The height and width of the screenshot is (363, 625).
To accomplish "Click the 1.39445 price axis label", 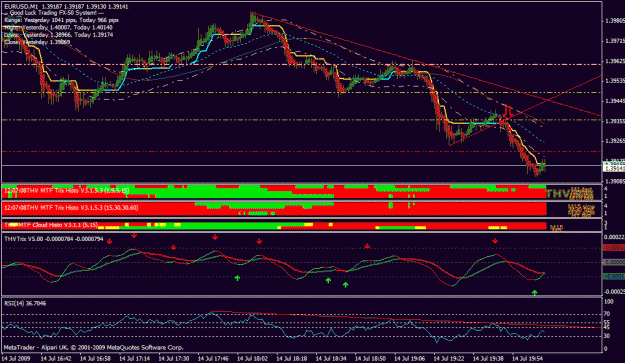I will (615, 101).
